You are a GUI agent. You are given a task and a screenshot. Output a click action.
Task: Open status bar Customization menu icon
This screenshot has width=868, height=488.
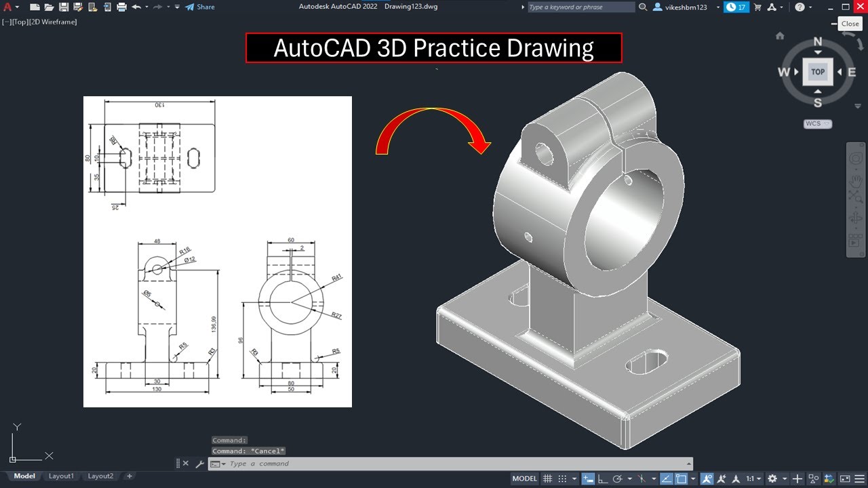(x=860, y=479)
